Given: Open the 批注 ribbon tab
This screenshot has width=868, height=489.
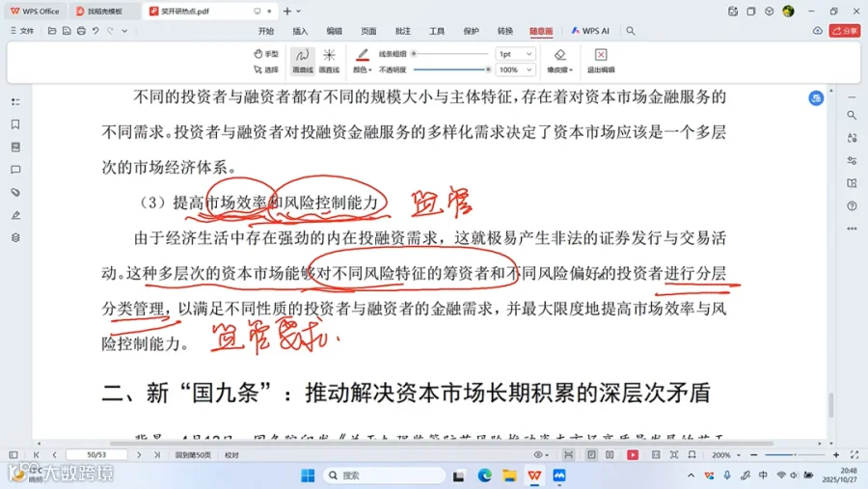Looking at the screenshot, I should tap(402, 31).
